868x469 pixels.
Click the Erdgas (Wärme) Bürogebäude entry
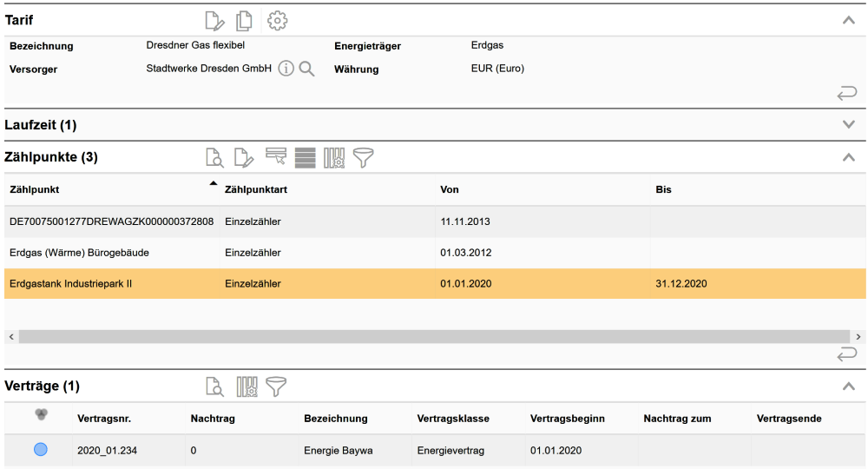79,253
